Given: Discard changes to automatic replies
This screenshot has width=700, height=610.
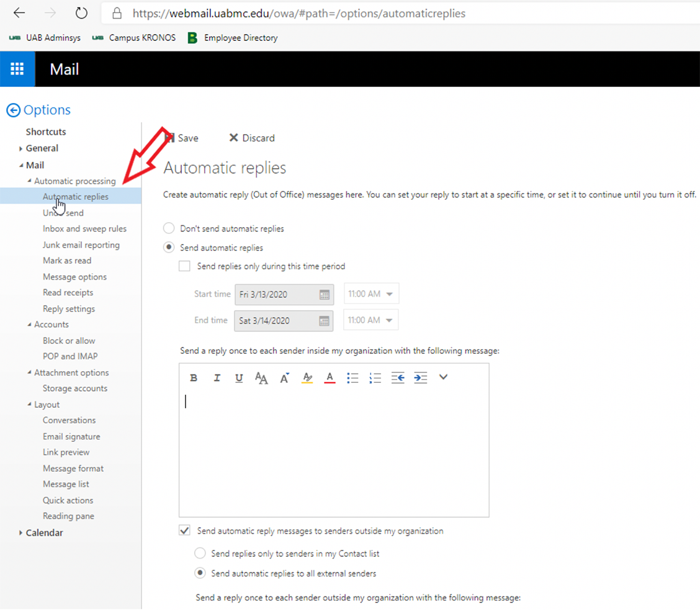Looking at the screenshot, I should point(252,138).
